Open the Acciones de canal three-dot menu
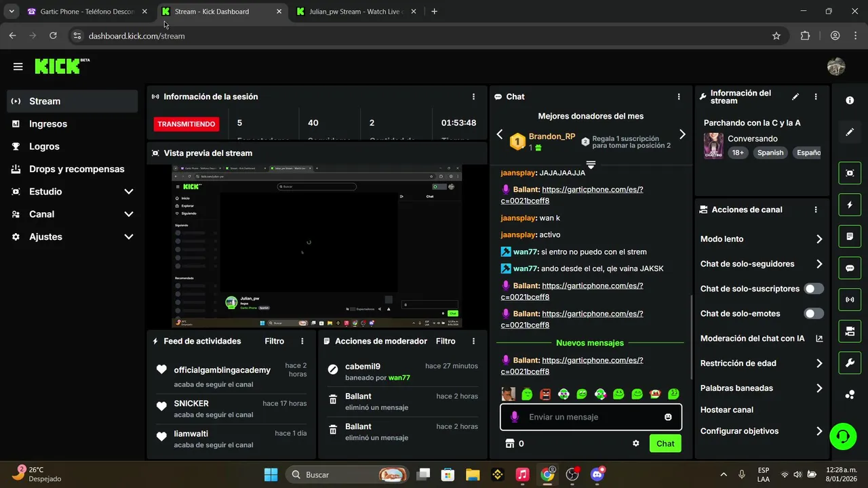 click(x=816, y=210)
